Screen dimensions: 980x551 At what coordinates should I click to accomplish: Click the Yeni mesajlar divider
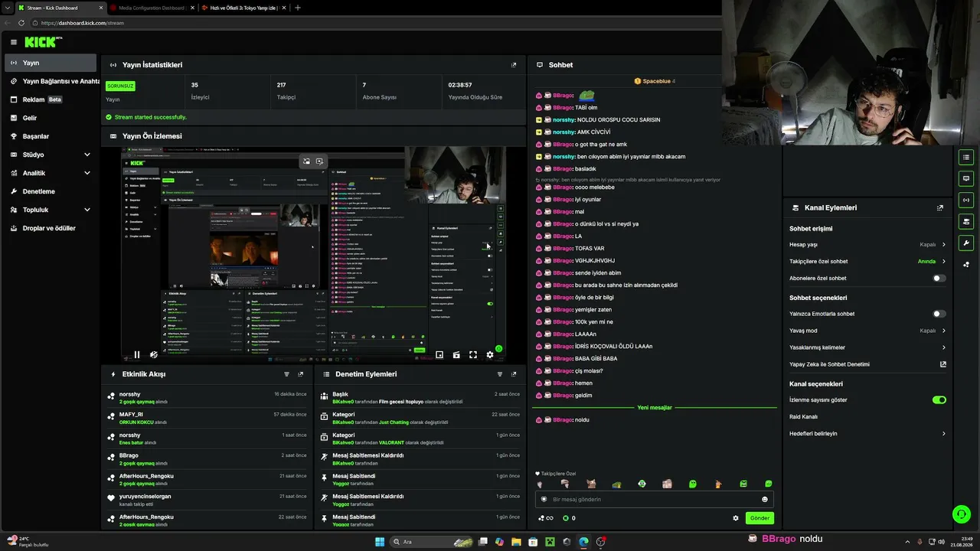point(655,408)
